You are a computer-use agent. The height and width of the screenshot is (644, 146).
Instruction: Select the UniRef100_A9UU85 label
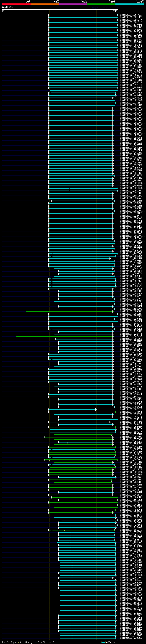coord(131,542)
